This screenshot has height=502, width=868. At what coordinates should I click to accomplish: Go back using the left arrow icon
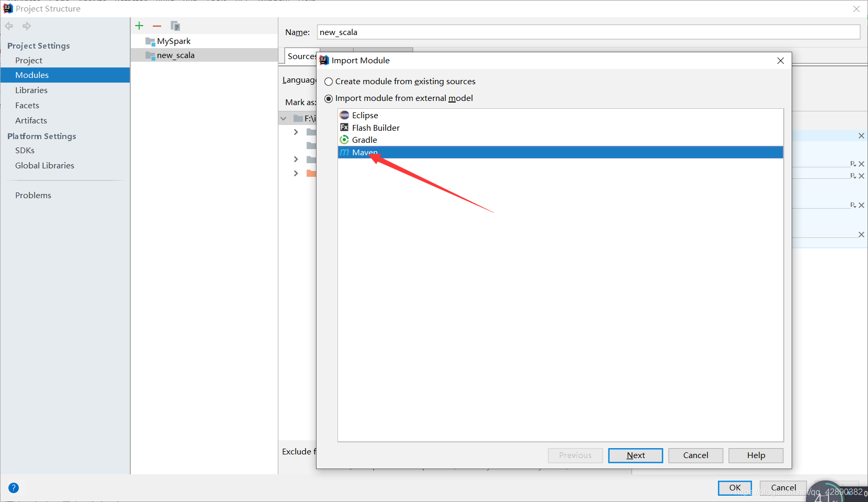(x=9, y=26)
